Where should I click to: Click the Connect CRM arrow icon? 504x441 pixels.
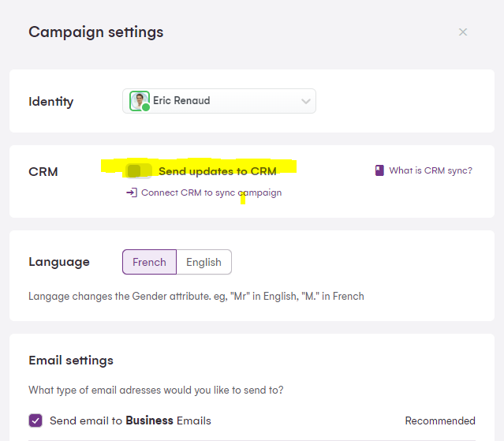(x=132, y=192)
